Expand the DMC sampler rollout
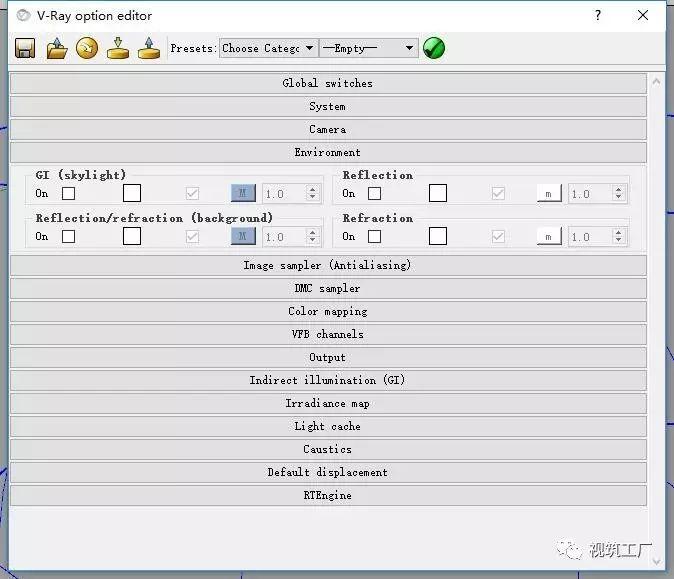Image resolution: width=674 pixels, height=579 pixels. [328, 288]
